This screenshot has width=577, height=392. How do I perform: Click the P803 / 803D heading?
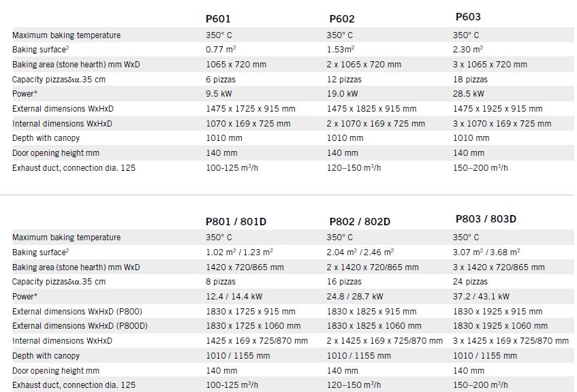point(486,219)
